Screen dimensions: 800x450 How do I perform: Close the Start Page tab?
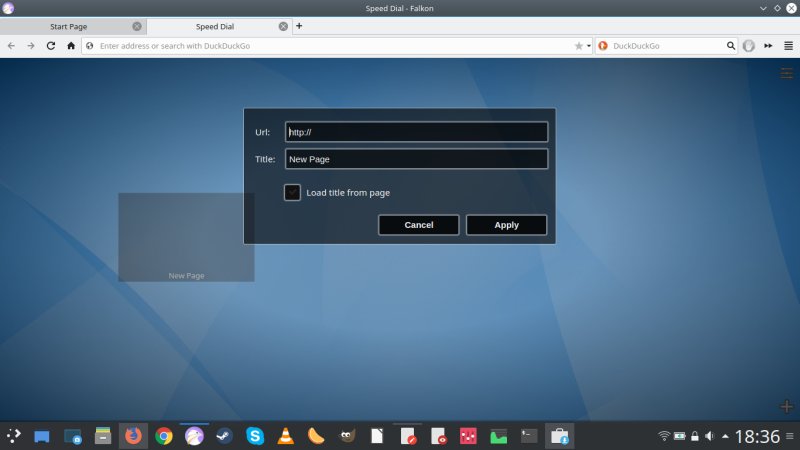tap(137, 27)
